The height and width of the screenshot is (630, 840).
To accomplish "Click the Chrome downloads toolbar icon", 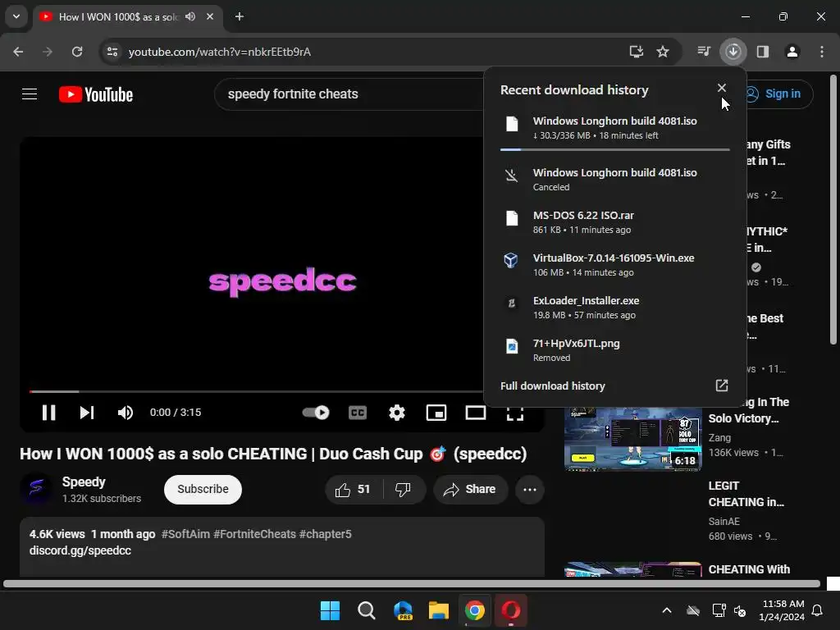I will click(x=733, y=52).
